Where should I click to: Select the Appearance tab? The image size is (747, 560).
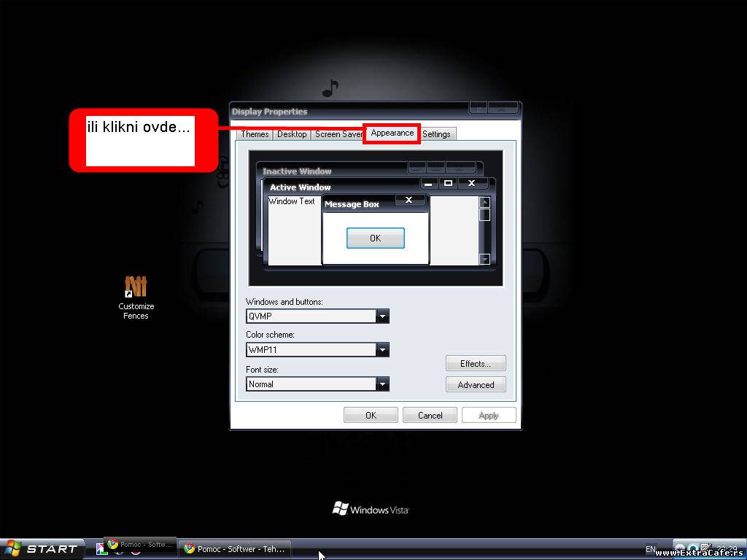point(392,133)
